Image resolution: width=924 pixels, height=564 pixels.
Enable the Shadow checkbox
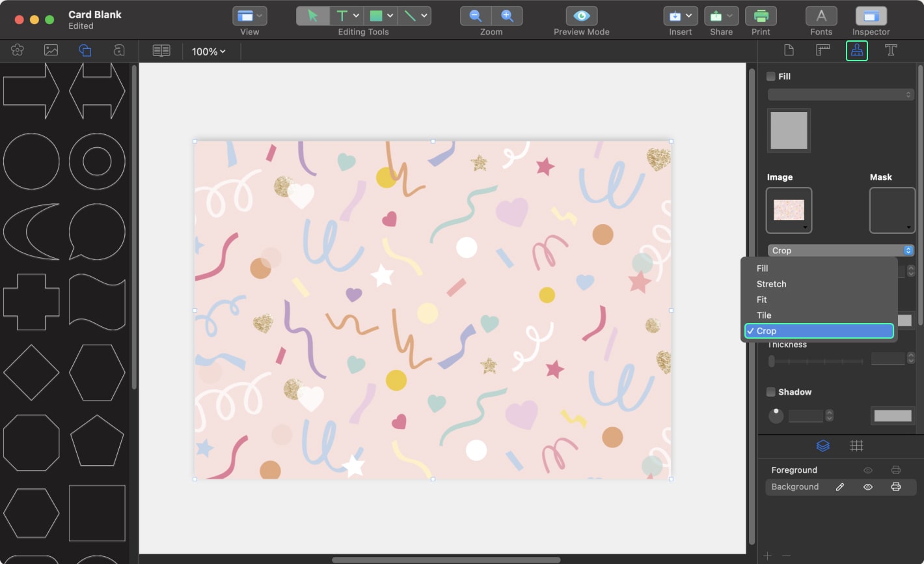point(770,391)
